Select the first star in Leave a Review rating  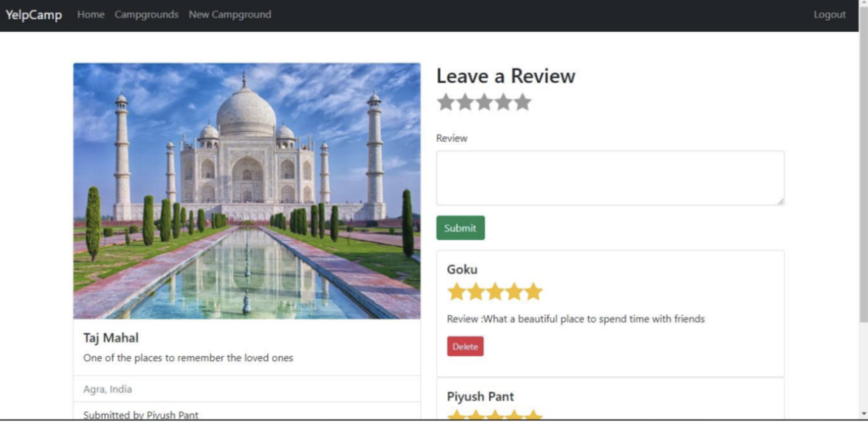[x=446, y=103]
